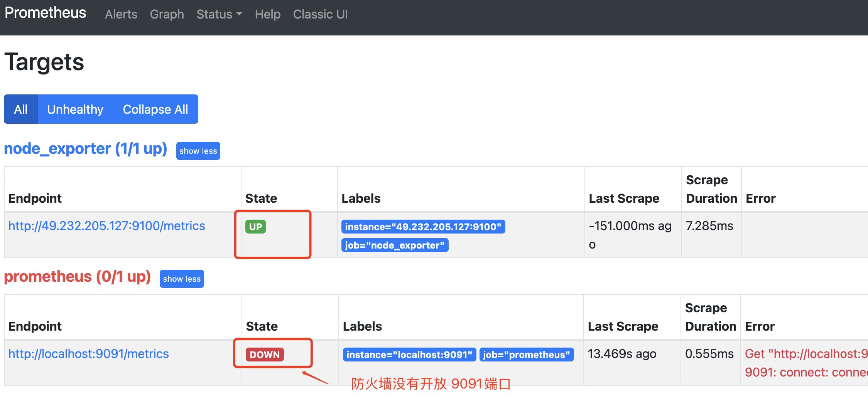Go to the Alerts page

click(x=121, y=14)
